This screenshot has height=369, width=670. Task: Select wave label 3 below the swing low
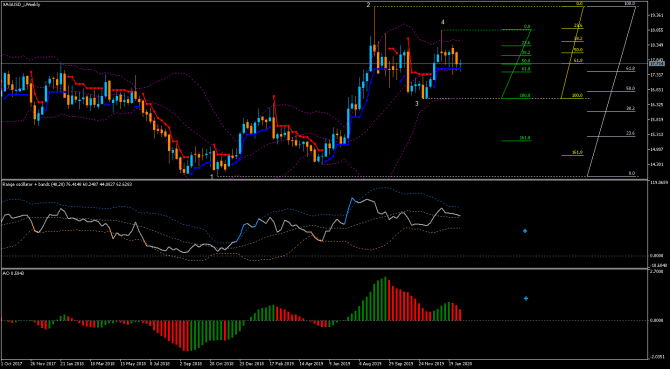(417, 104)
